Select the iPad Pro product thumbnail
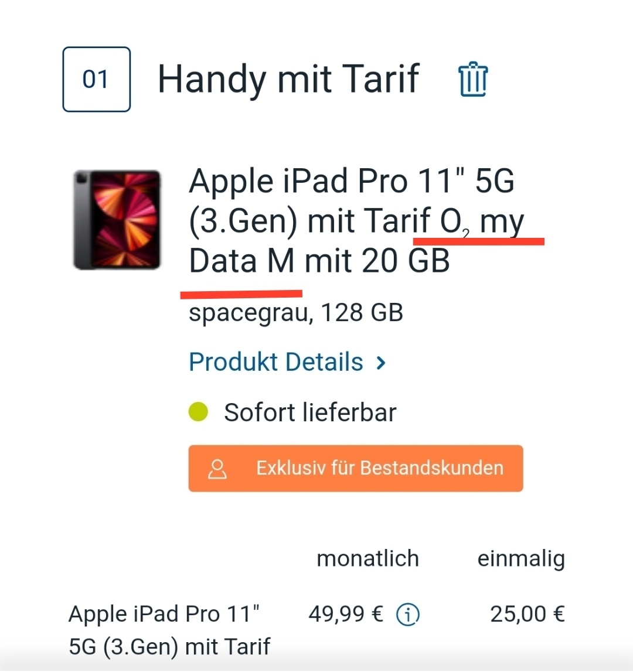The height and width of the screenshot is (672, 633). coord(117,220)
